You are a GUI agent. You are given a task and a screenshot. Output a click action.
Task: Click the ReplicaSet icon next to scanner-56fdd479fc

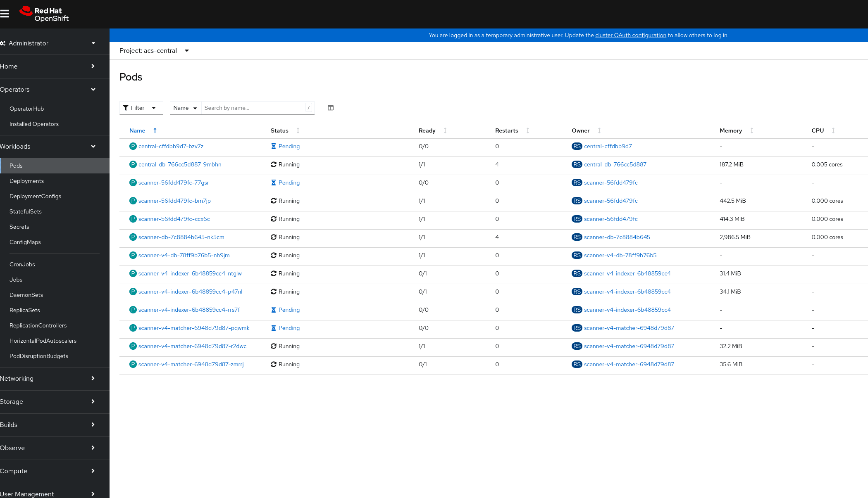coord(577,182)
